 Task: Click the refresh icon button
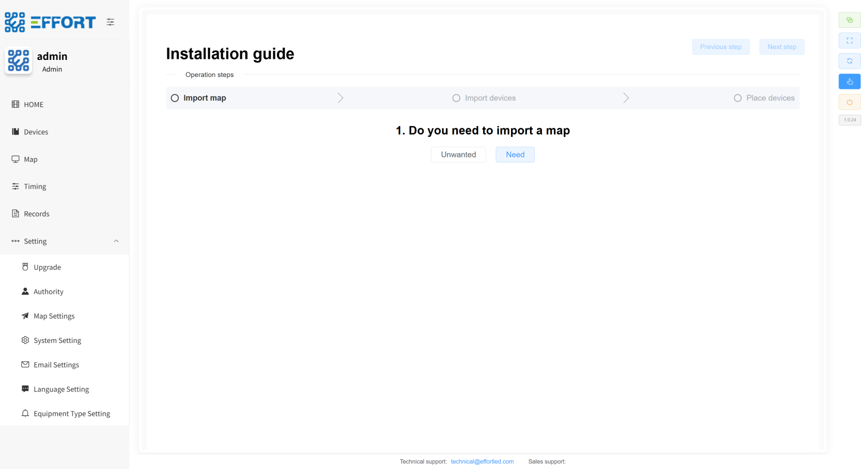(x=849, y=61)
